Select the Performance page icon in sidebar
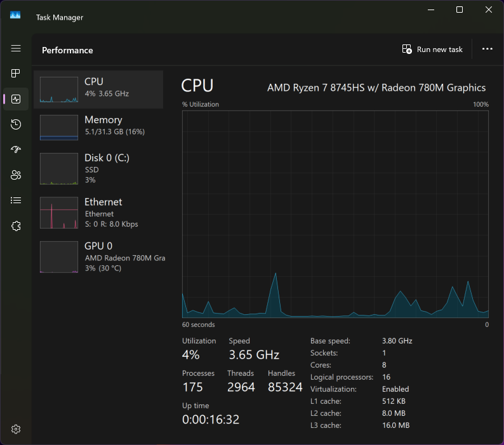This screenshot has height=445, width=504. click(16, 99)
